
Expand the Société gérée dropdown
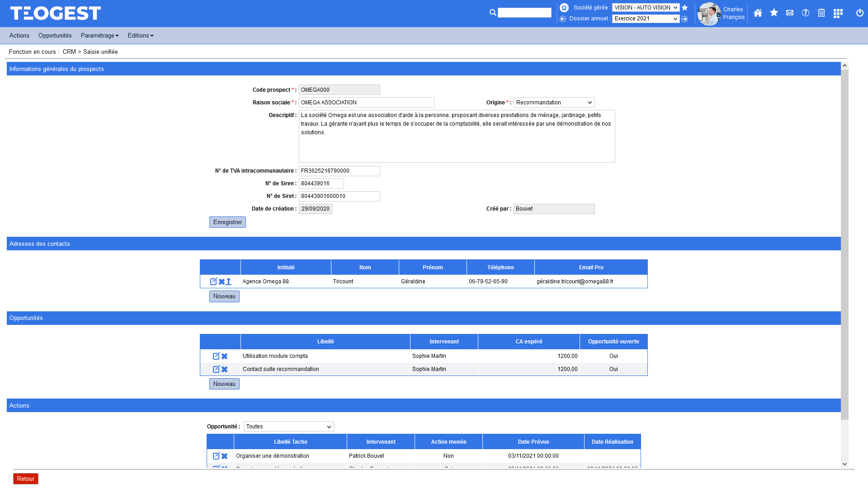646,8
